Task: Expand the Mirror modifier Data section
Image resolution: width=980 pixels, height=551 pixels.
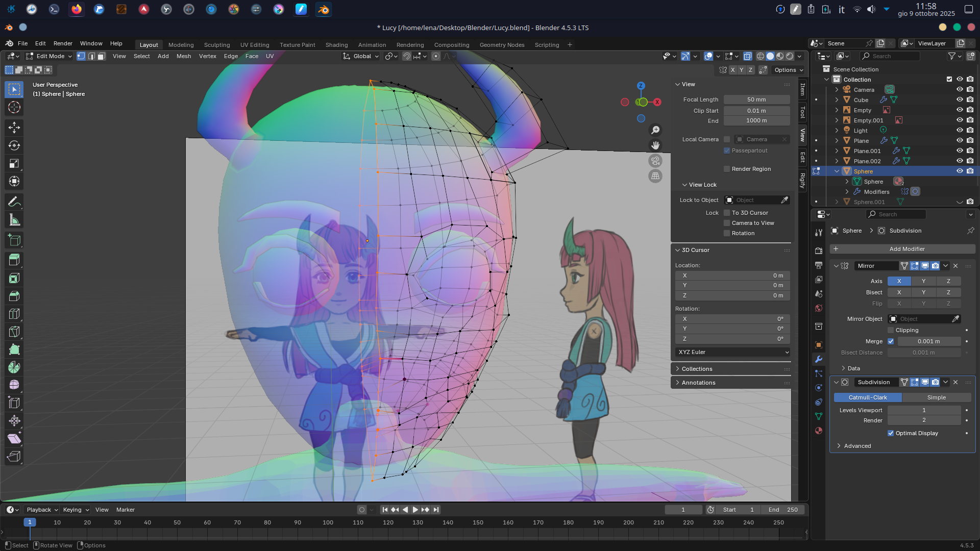Action: point(853,368)
